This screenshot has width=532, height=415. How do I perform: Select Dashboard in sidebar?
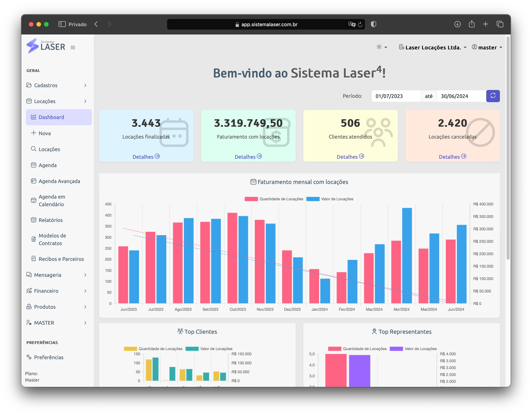point(59,117)
